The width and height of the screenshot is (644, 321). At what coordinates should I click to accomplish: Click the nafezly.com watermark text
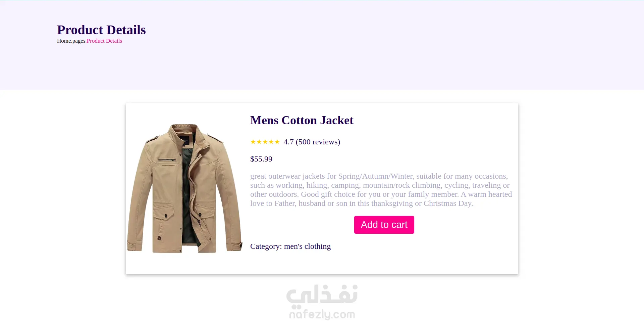[x=322, y=314]
